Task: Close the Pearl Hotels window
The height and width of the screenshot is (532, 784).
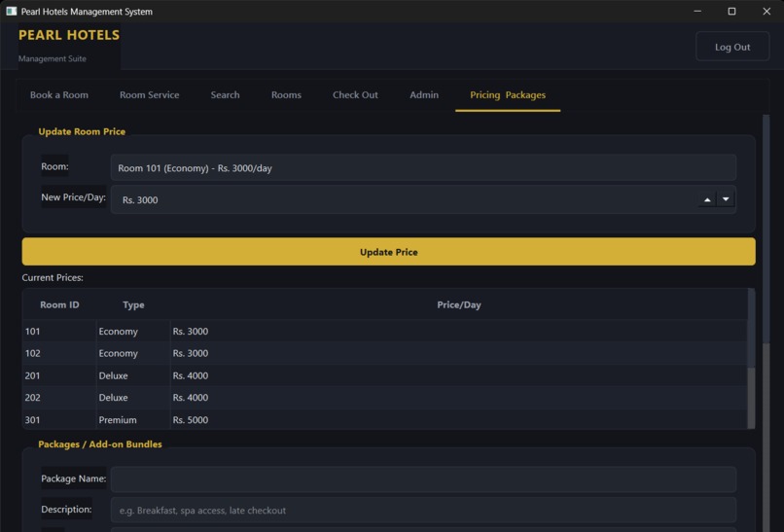Action: tap(766, 11)
